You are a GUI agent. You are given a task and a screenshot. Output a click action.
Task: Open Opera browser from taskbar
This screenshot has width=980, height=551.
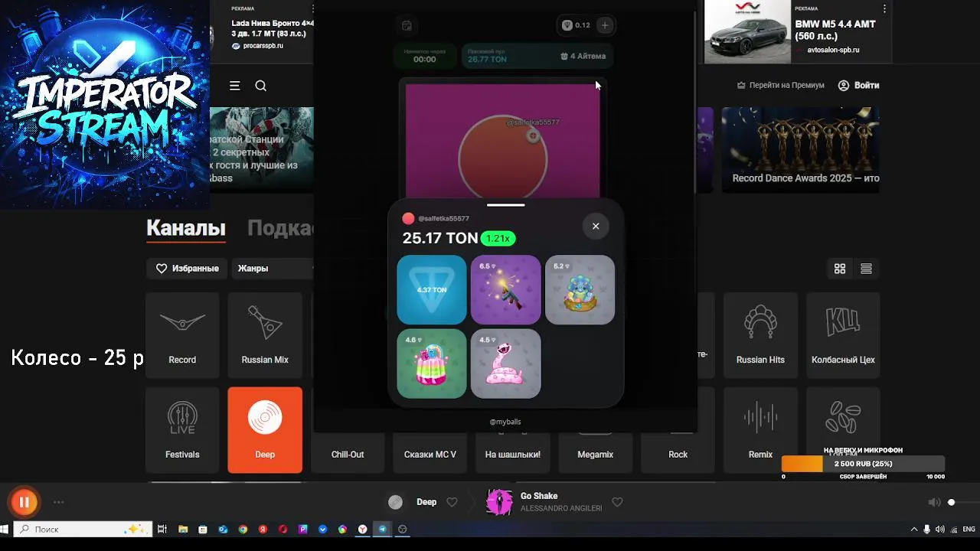(x=283, y=529)
